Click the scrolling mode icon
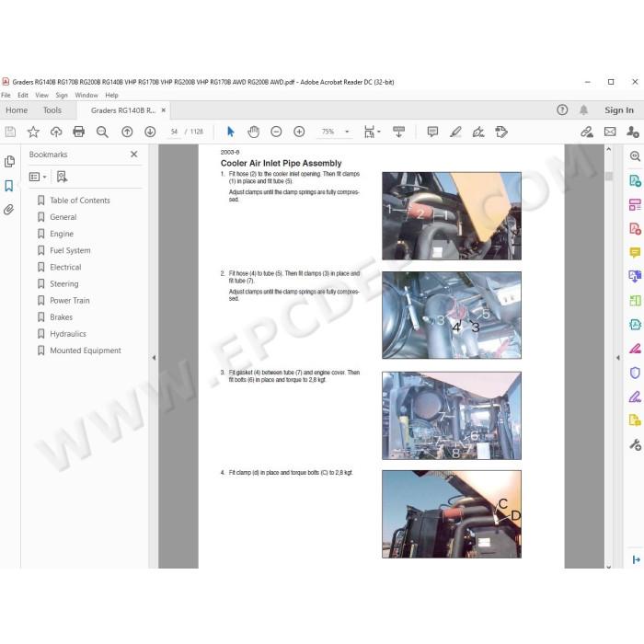The width and height of the screenshot is (644, 644). (398, 132)
